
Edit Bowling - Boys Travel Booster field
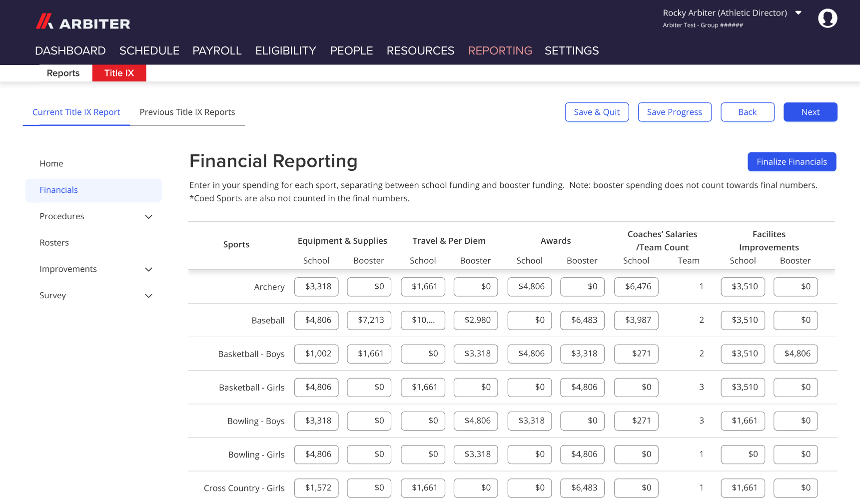click(x=476, y=421)
